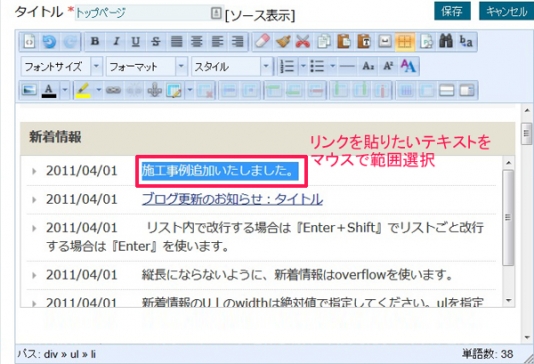Open the HTML source editor icon

29,42
